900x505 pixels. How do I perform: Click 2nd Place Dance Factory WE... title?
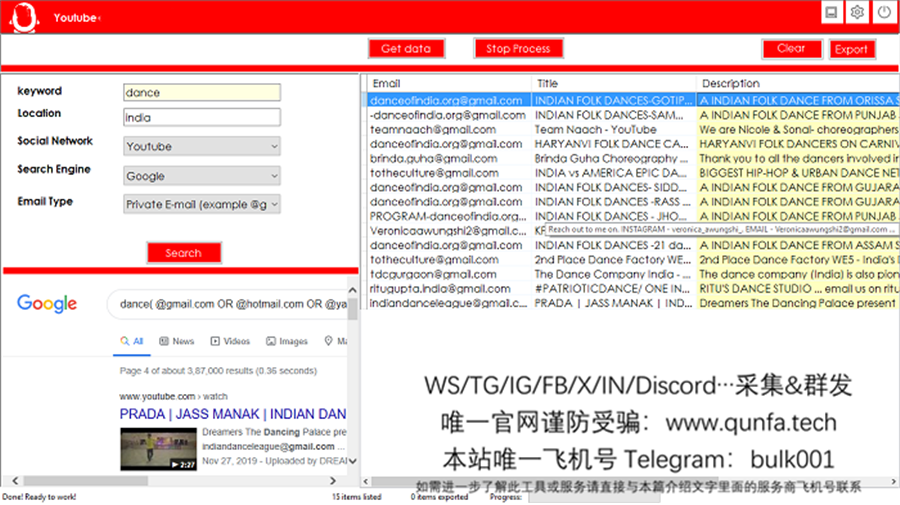(x=614, y=260)
